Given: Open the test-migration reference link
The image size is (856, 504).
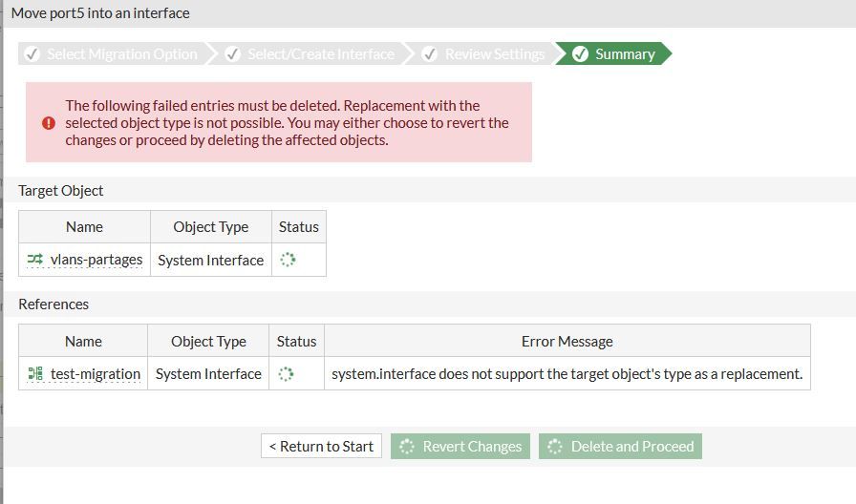Looking at the screenshot, I should coord(96,374).
